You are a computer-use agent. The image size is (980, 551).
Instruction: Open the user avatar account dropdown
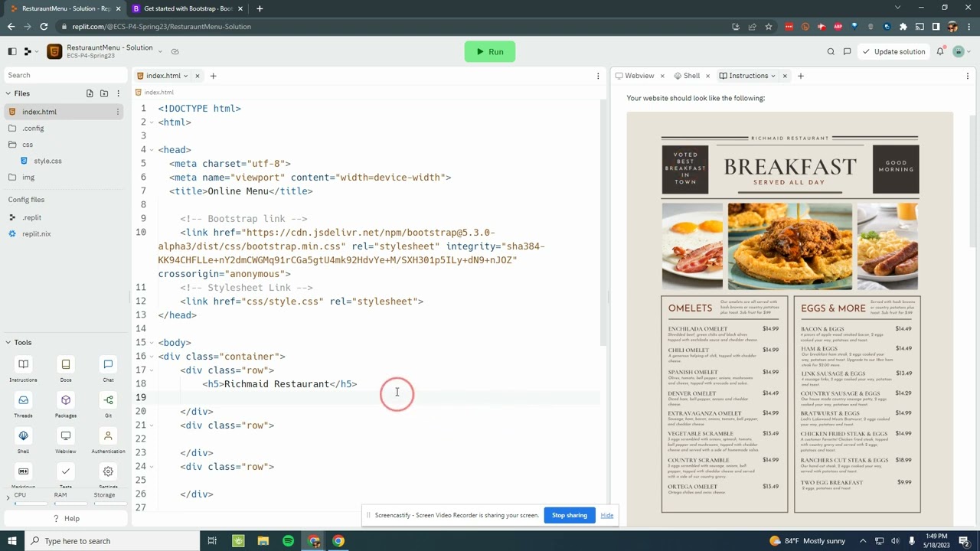tap(961, 52)
